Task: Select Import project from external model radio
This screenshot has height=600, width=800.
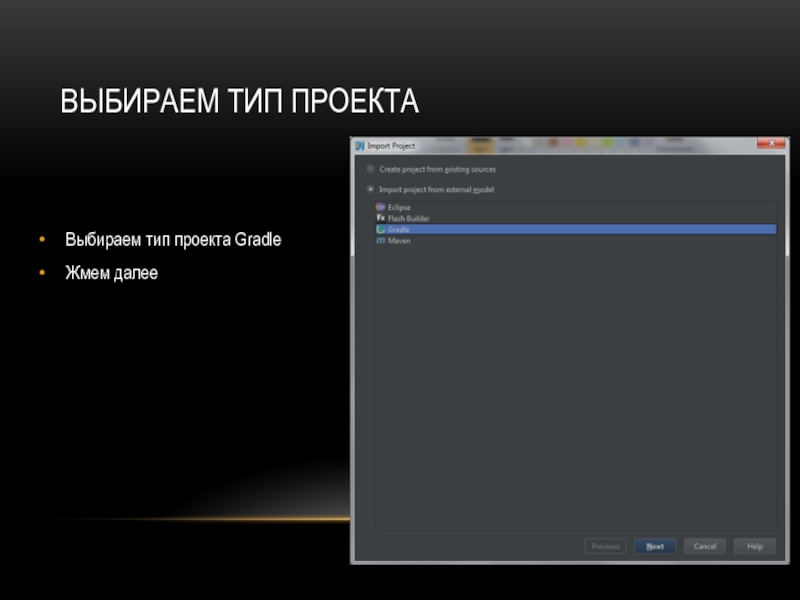Action: click(370, 189)
